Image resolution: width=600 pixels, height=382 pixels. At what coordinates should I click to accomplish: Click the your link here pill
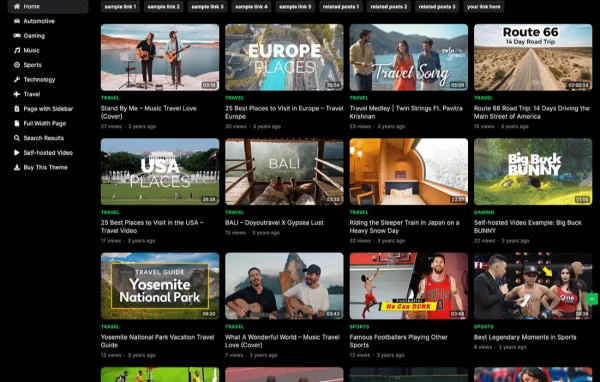pos(484,7)
